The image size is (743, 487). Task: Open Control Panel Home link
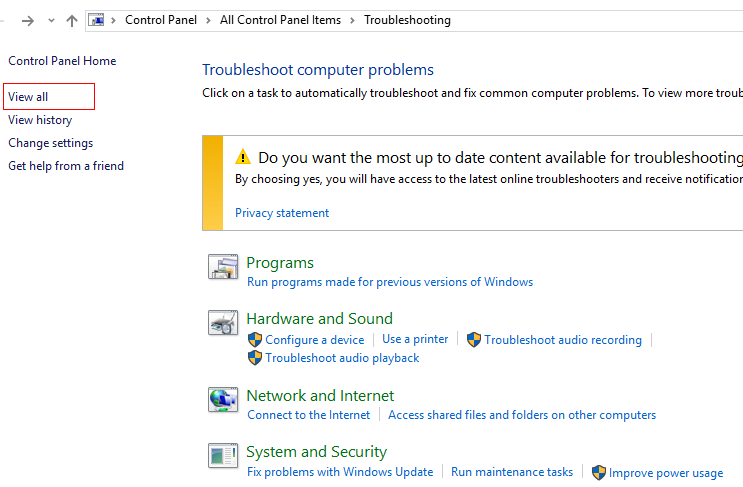[62, 61]
